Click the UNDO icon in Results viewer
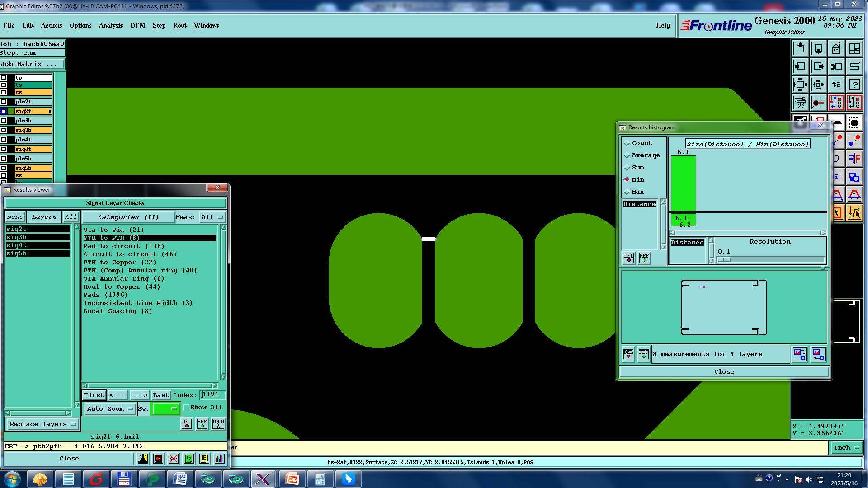The width and height of the screenshot is (868, 488). (218, 424)
